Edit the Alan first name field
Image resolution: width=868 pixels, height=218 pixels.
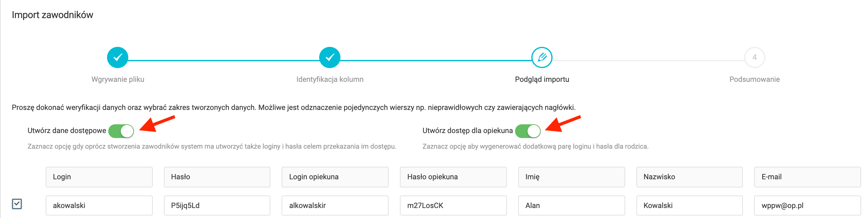(x=571, y=206)
